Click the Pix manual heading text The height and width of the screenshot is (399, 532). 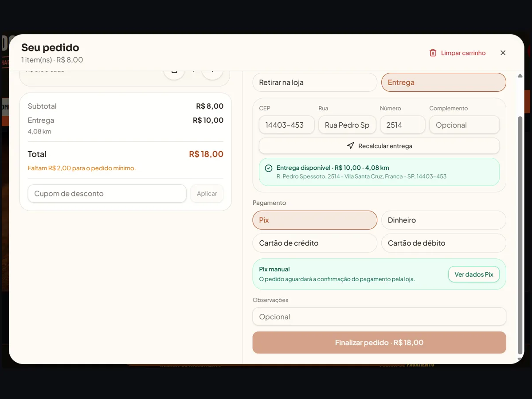click(x=274, y=269)
